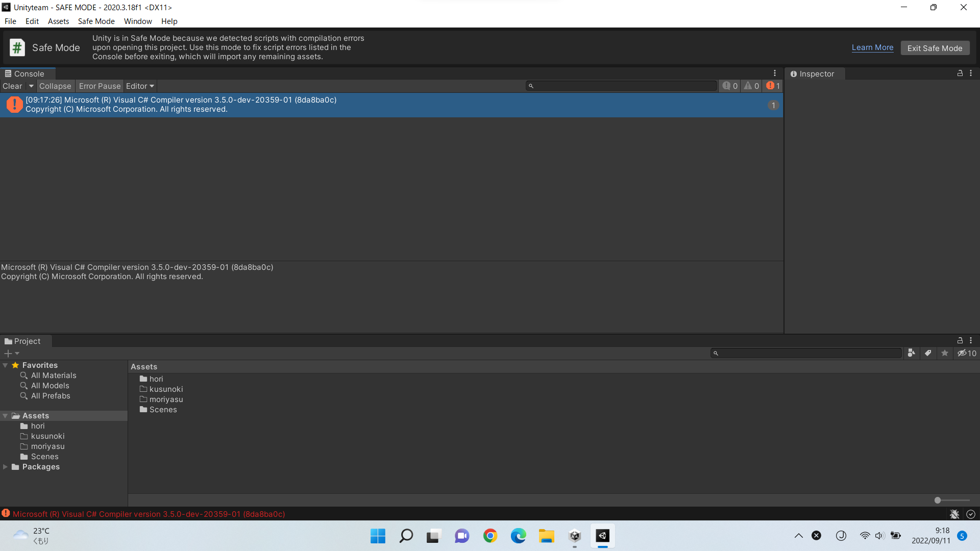Viewport: 980px width, 551px height.
Task: Click the Save search star icon
Action: [x=945, y=353]
